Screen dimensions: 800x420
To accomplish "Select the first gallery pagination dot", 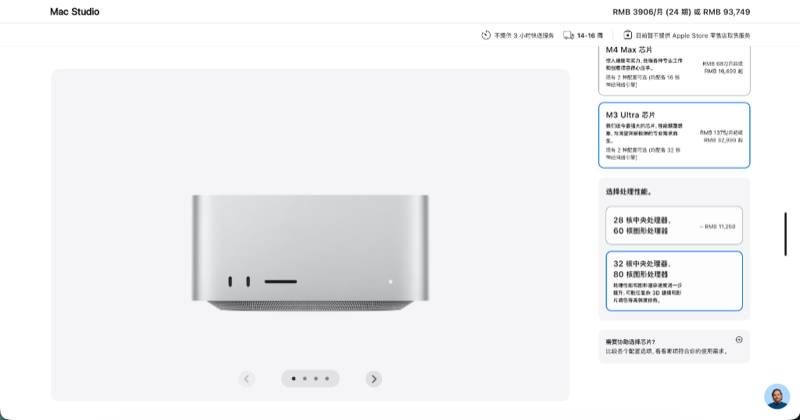I will point(293,379).
